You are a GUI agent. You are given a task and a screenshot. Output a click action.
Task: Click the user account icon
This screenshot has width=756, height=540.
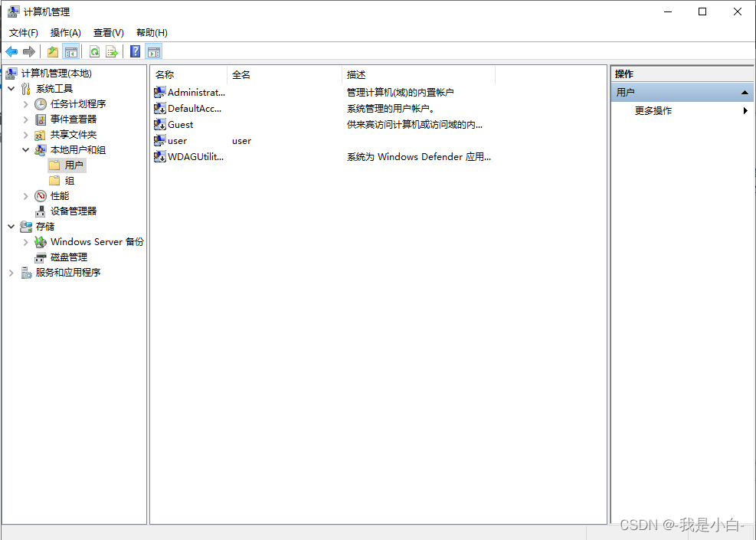pos(159,141)
